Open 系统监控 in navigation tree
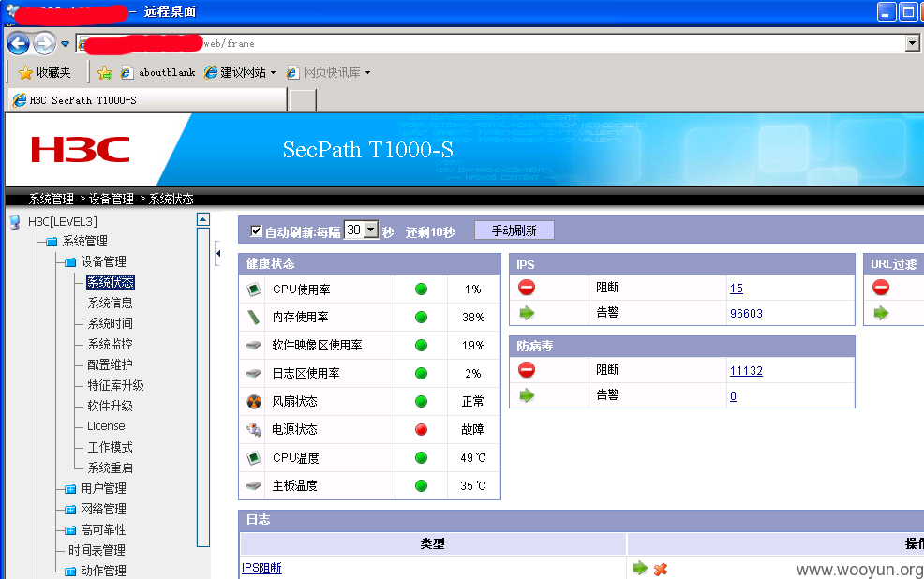 point(111,344)
